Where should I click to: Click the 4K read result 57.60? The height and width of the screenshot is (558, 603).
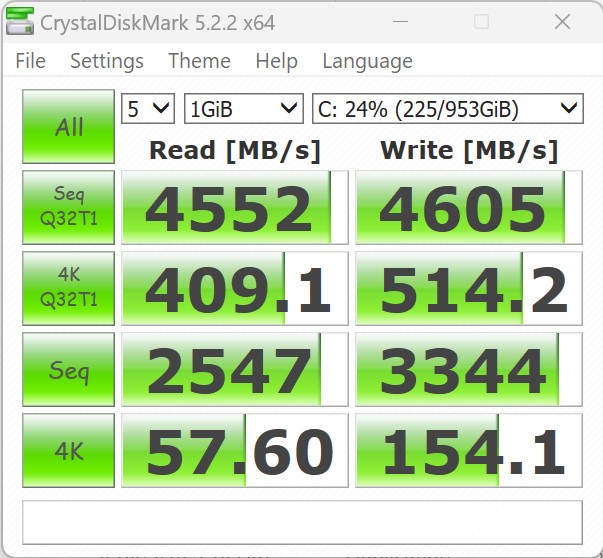235,451
